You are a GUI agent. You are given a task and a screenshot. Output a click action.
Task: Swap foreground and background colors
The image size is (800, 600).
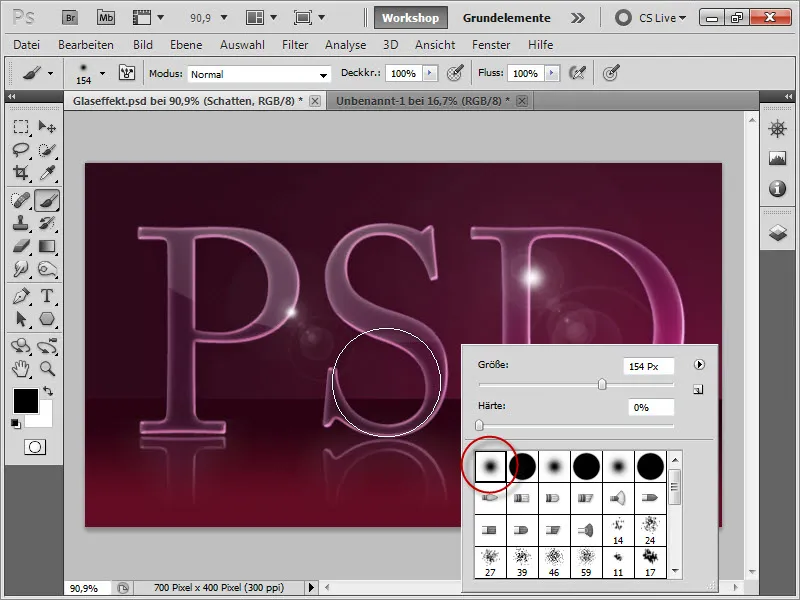tap(48, 392)
